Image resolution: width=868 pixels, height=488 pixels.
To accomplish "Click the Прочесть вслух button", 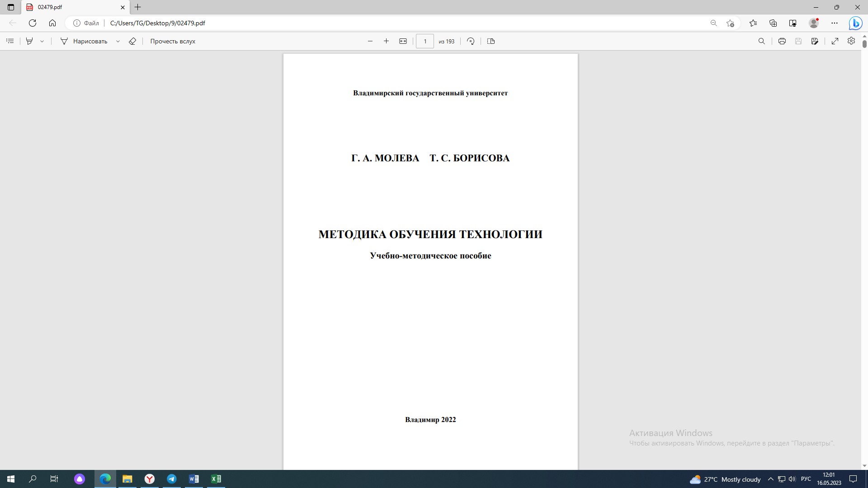I will tap(173, 41).
